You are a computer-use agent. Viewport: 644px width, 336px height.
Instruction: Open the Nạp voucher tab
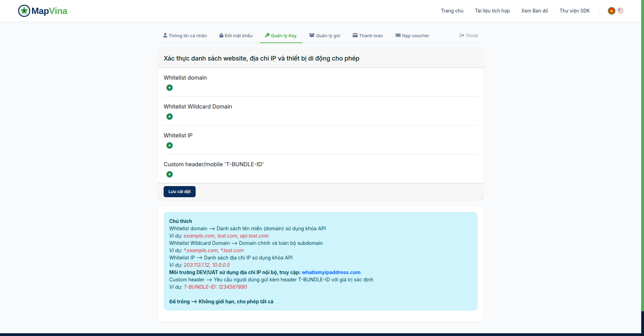(413, 35)
